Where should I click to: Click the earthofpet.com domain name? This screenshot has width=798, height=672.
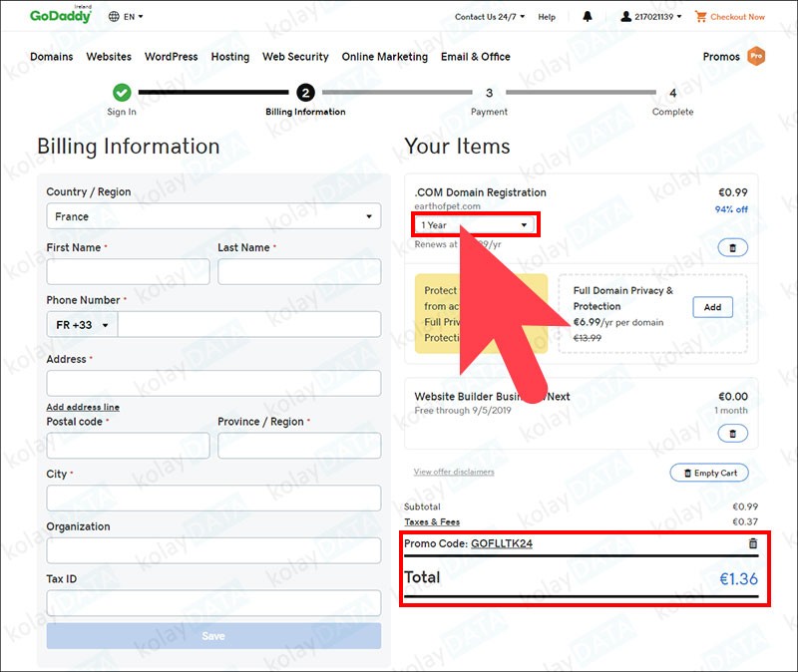pyautogui.click(x=447, y=206)
